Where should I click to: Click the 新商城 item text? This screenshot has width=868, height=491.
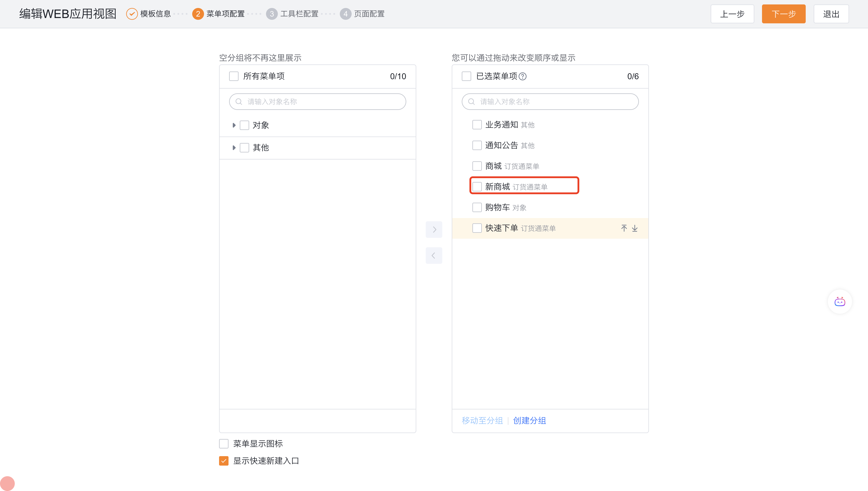497,186
